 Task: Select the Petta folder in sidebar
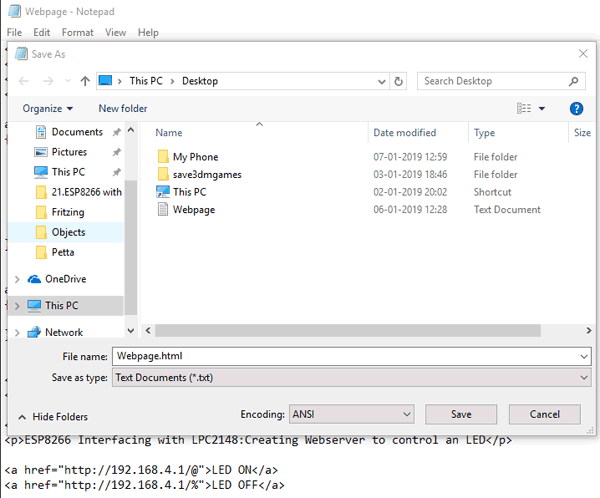[63, 252]
